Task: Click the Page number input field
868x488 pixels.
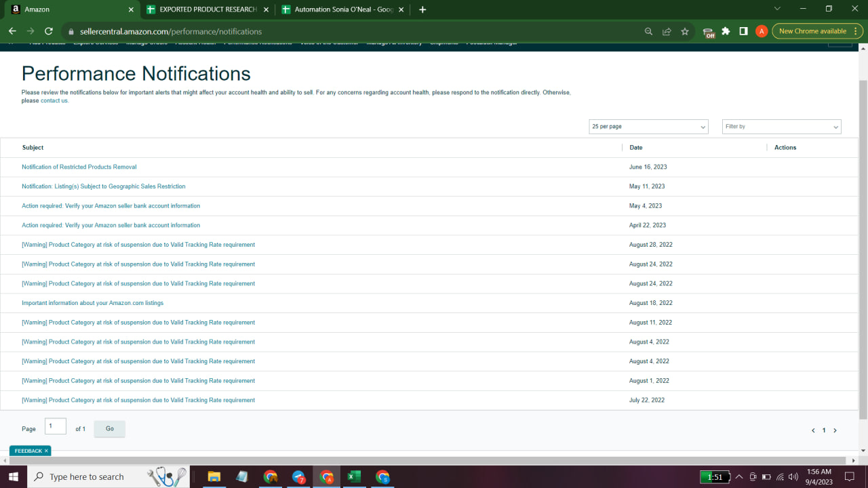Action: pyautogui.click(x=56, y=426)
